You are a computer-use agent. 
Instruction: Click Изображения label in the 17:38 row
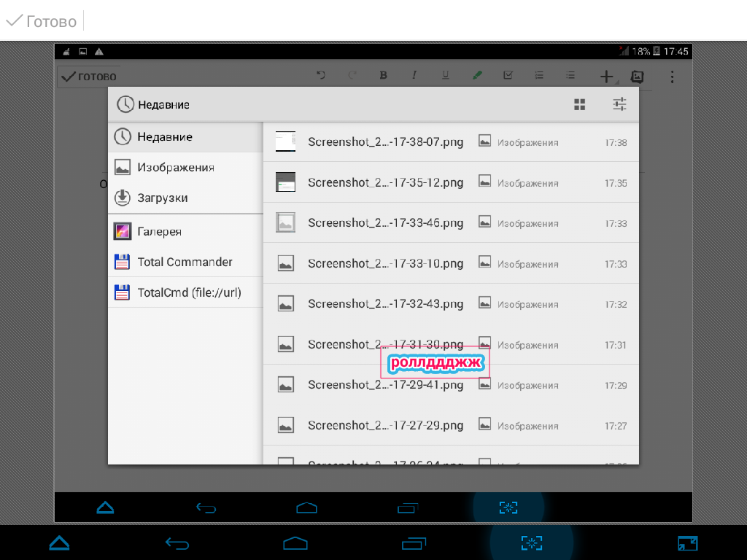pyautogui.click(x=528, y=142)
